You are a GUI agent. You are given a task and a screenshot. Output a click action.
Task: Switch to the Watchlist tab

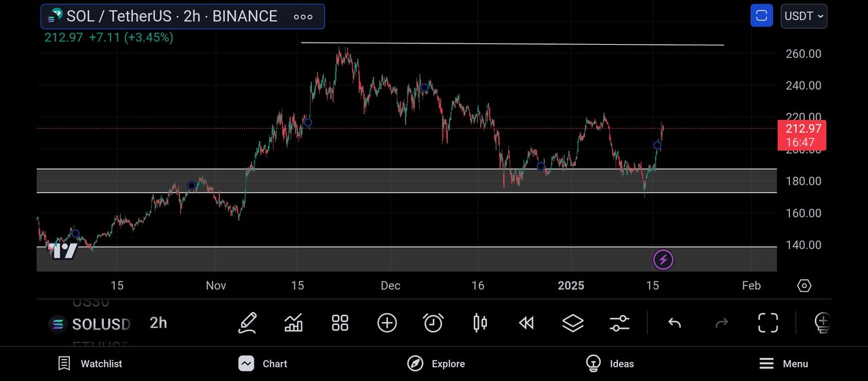point(90,363)
